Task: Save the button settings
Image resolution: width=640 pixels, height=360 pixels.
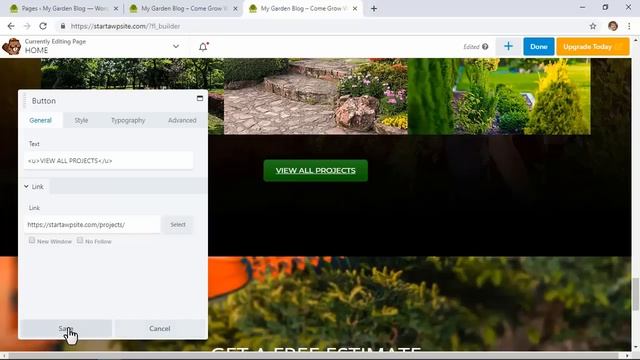Action: (66, 329)
